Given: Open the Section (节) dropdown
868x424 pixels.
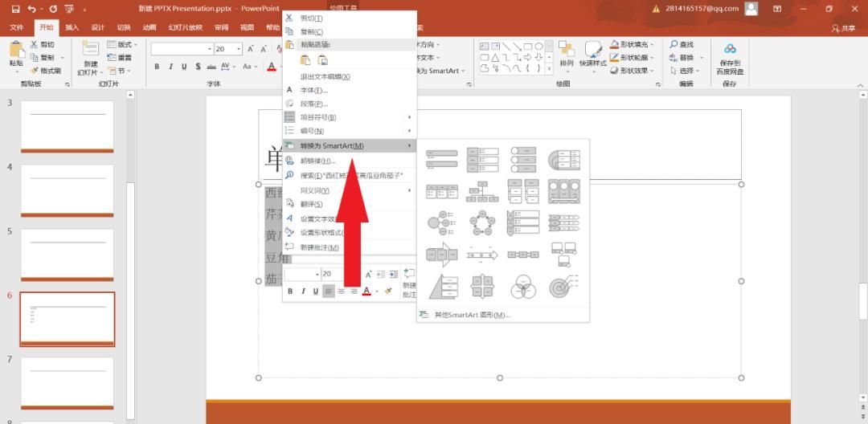Looking at the screenshot, I should coord(120,71).
